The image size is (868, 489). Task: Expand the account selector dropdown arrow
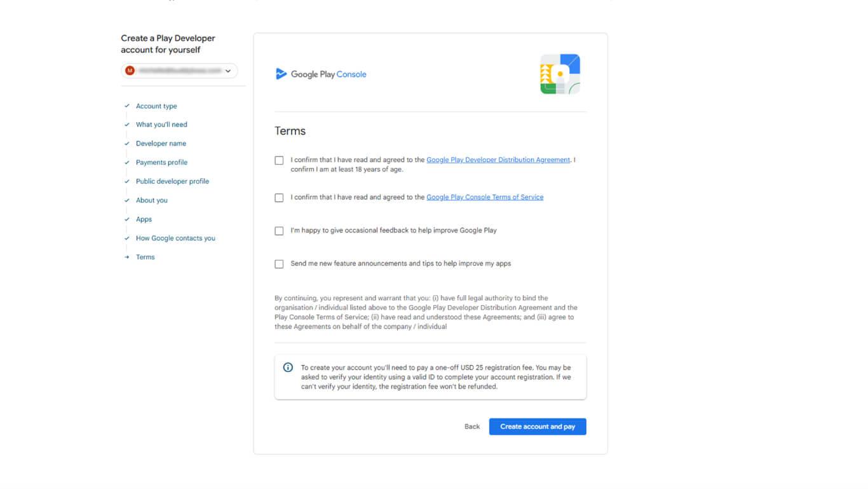click(228, 71)
